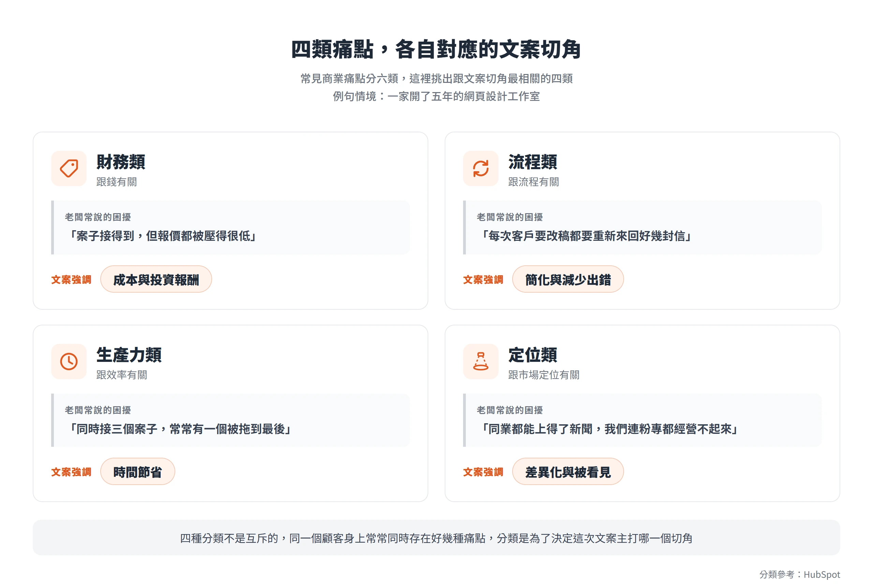Click 文案強調 label beside 簡化與減少出錯
The width and height of the screenshot is (873, 588).
(483, 279)
